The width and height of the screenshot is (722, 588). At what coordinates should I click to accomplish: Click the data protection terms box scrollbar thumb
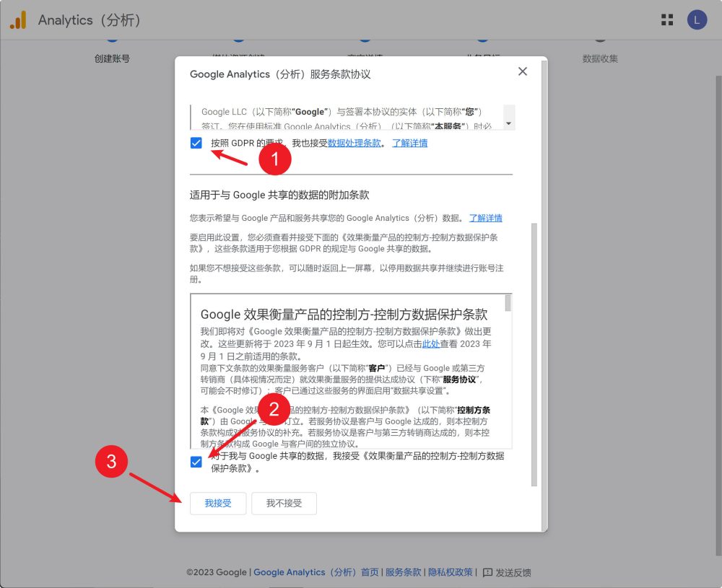508,303
